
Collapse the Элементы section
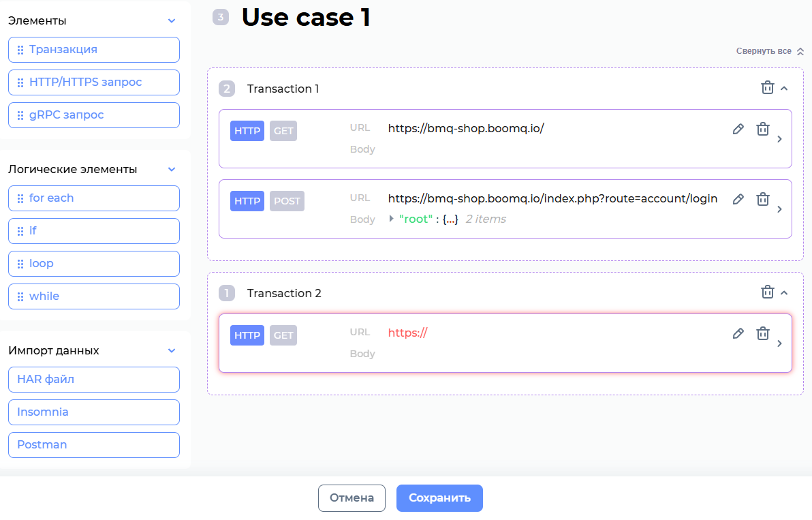pos(172,21)
